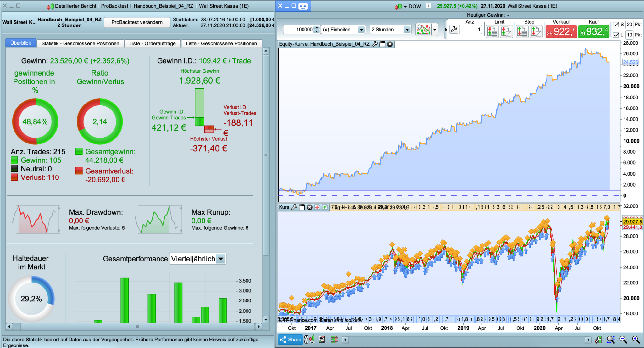Click the chart horizontal scrollbar track

465,340
